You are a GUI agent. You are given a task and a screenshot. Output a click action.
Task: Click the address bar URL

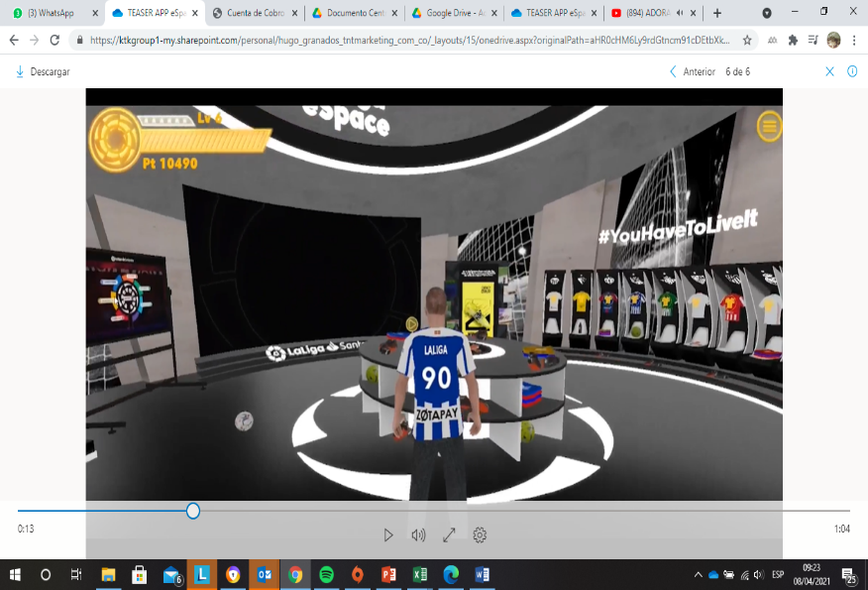[x=409, y=40]
